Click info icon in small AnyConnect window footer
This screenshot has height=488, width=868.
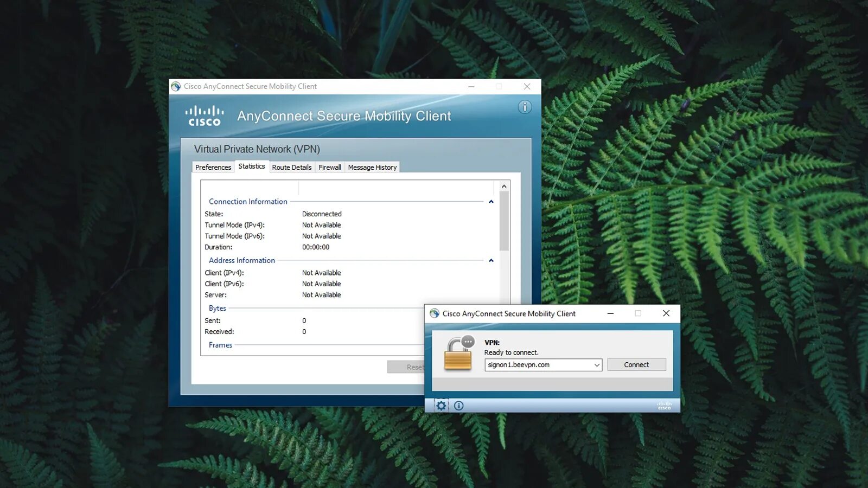pos(459,406)
